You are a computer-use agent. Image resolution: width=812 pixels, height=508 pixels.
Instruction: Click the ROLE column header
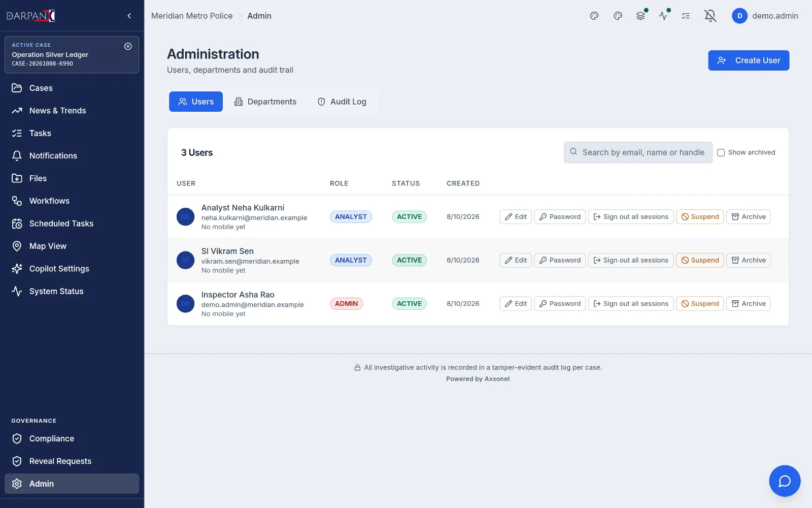click(x=339, y=183)
